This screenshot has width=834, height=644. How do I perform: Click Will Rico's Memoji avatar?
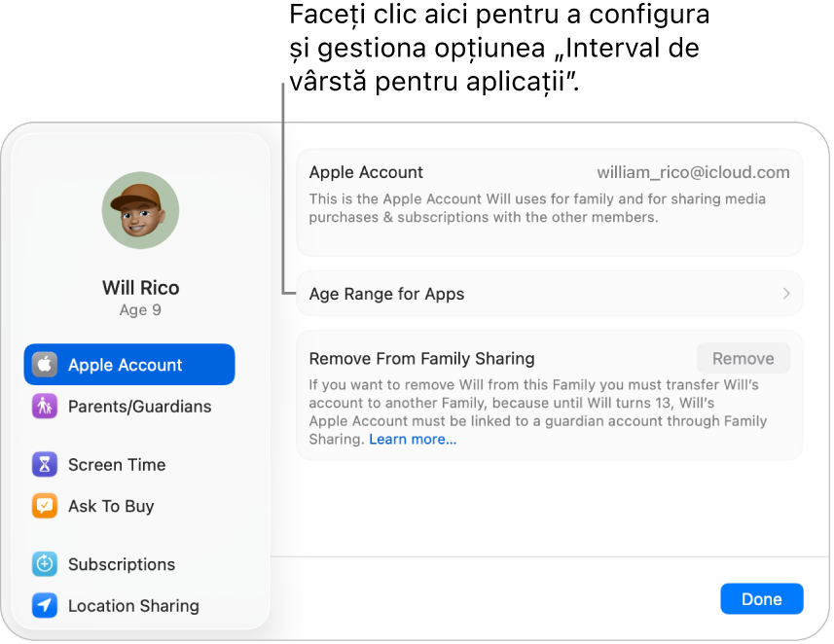coord(140,209)
